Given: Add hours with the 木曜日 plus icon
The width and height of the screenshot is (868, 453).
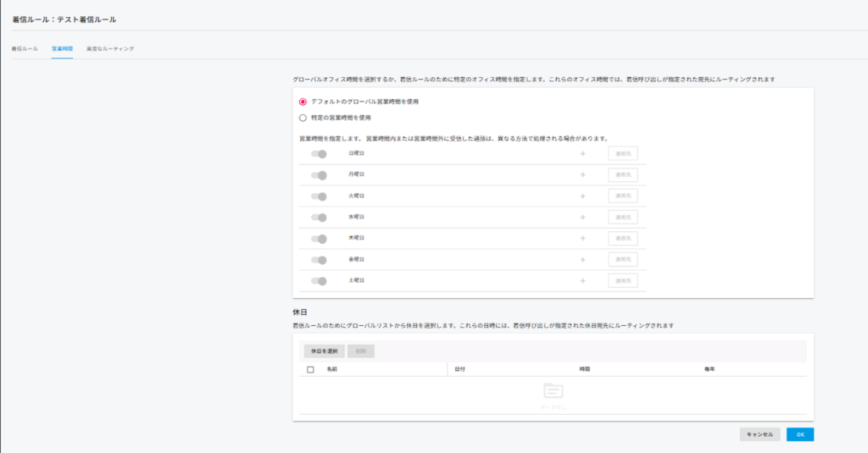Looking at the screenshot, I should 582,239.
